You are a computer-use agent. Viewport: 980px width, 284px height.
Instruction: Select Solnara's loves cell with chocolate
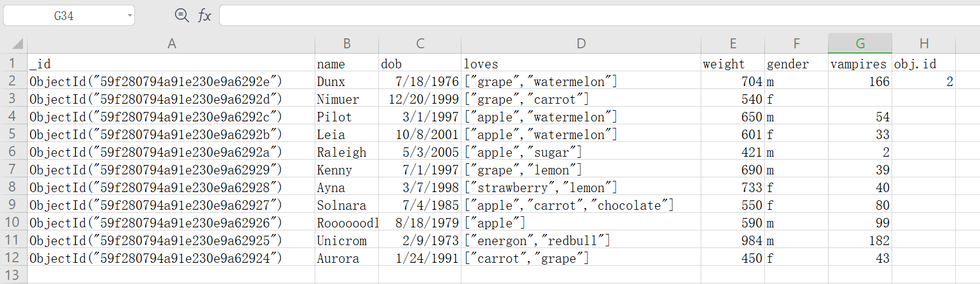(580, 206)
